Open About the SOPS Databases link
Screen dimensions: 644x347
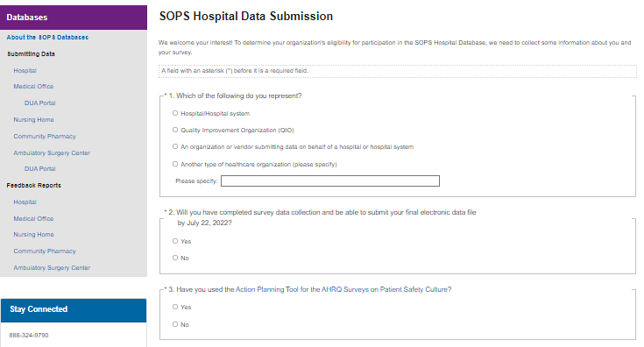[47, 38]
